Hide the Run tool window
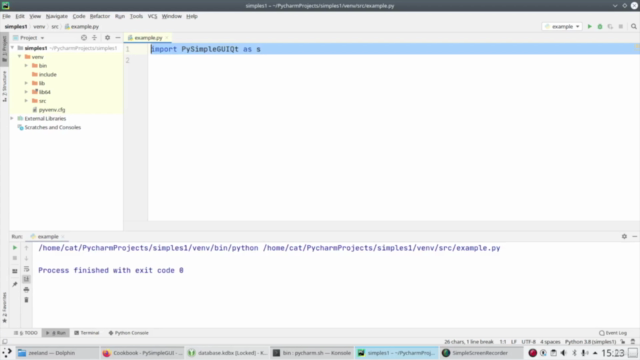 pos(635,236)
